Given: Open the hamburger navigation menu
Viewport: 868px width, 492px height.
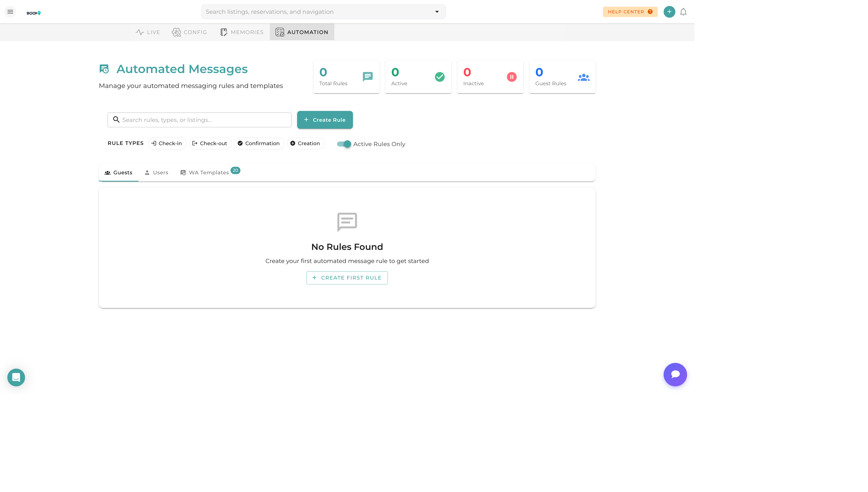Looking at the screenshot, I should pos(10,11).
